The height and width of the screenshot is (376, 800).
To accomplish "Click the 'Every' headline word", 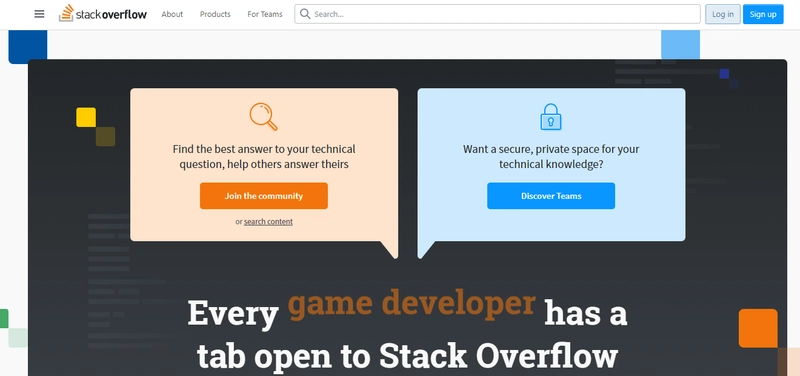I will 233,313.
